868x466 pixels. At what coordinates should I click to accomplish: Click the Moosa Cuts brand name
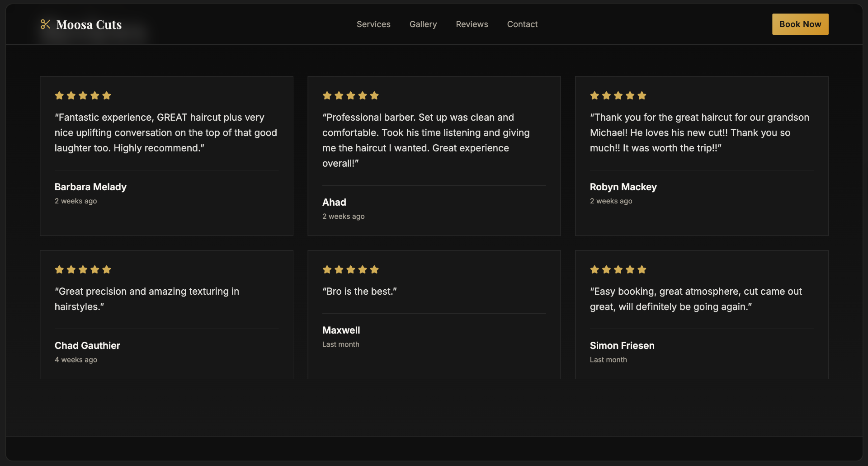point(89,24)
